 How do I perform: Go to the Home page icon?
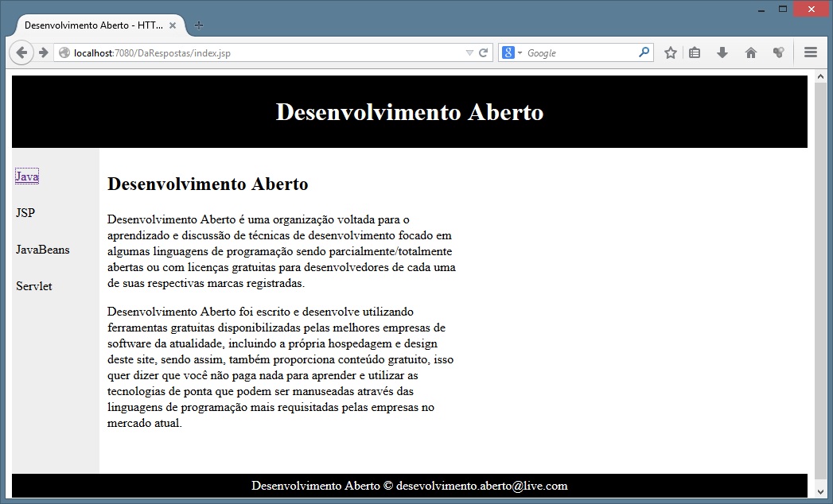pyautogui.click(x=750, y=52)
